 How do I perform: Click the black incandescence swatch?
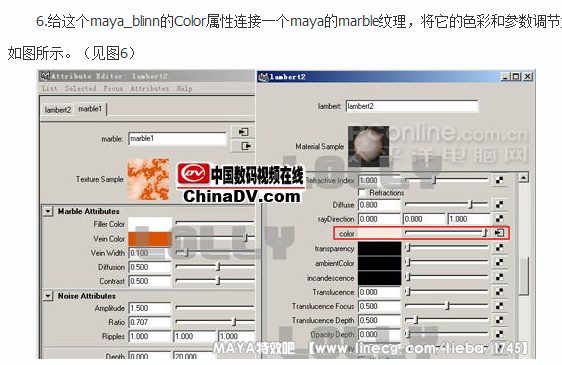379,278
